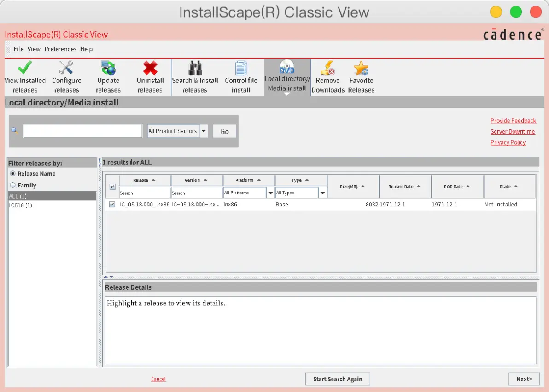Sort by EOS Date column arrow
Viewport: 549px width, 392px height.
[468, 187]
